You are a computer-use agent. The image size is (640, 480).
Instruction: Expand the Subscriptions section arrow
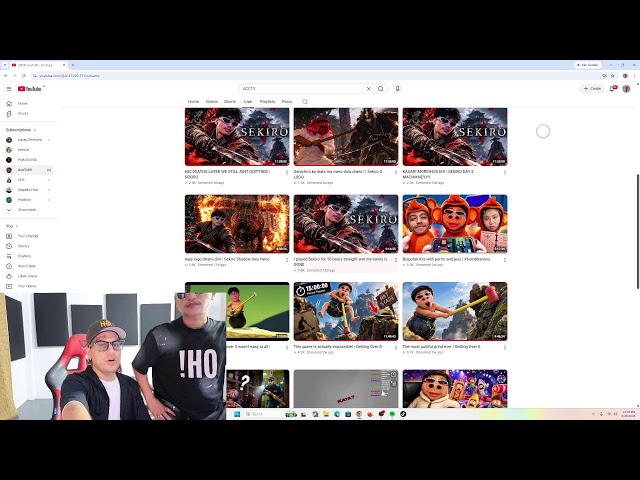[x=35, y=130]
